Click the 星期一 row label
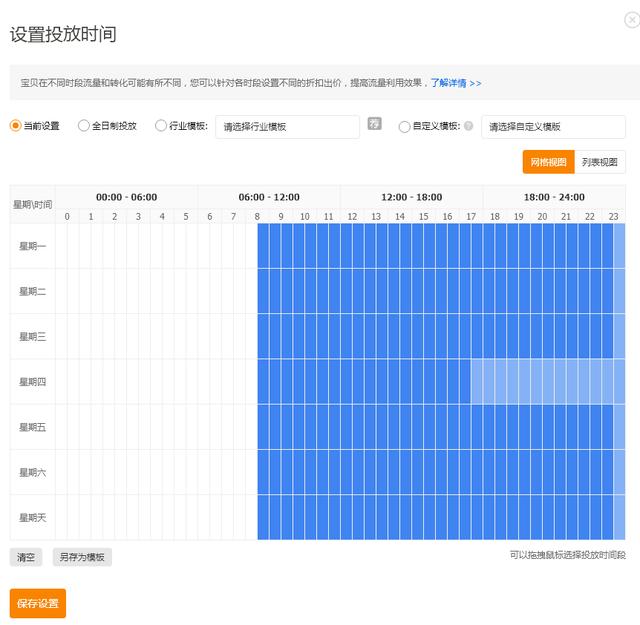 click(x=33, y=246)
